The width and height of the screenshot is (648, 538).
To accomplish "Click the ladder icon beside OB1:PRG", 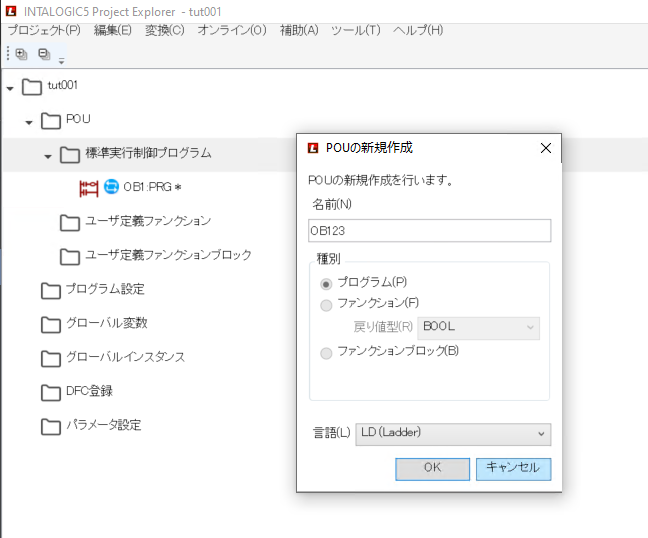I will 90,187.
